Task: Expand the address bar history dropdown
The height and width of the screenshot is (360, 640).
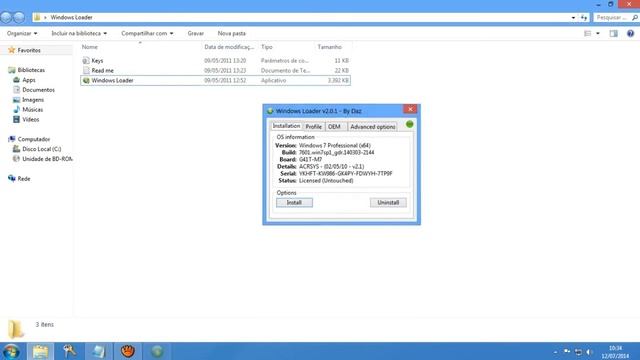Action: point(573,18)
